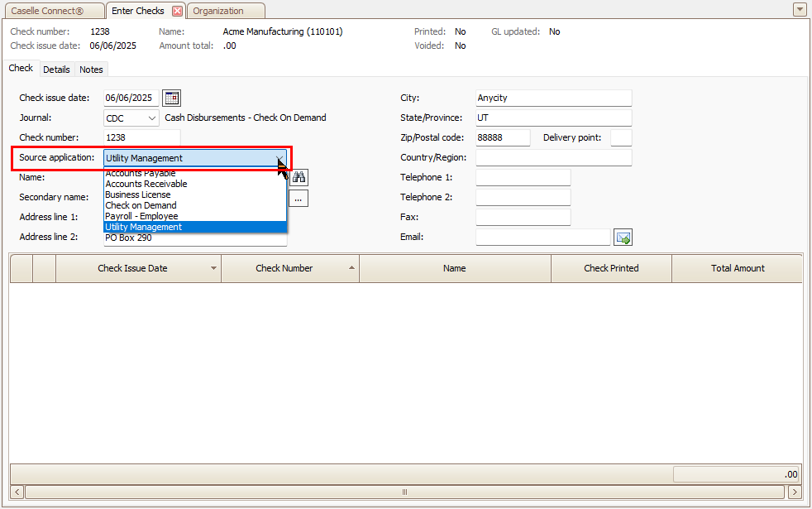Image resolution: width=812 pixels, height=509 pixels.
Task: Choose Accounts Receivable from the list
Action: point(146,184)
